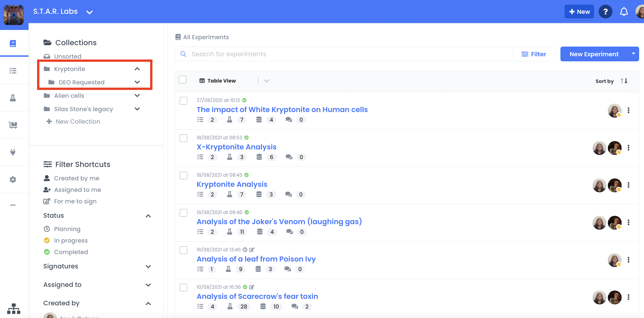Open the Resources flask icon in sidebar
This screenshot has width=644, height=318.
(x=13, y=98)
